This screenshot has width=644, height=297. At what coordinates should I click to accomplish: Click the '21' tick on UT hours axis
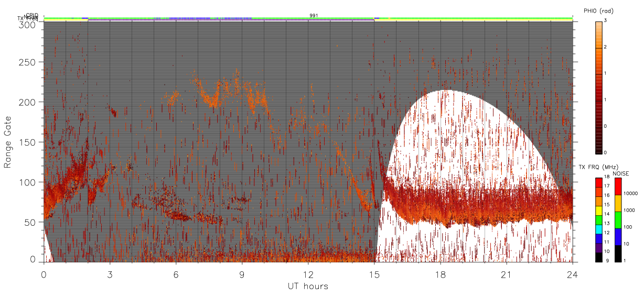pos(507,274)
